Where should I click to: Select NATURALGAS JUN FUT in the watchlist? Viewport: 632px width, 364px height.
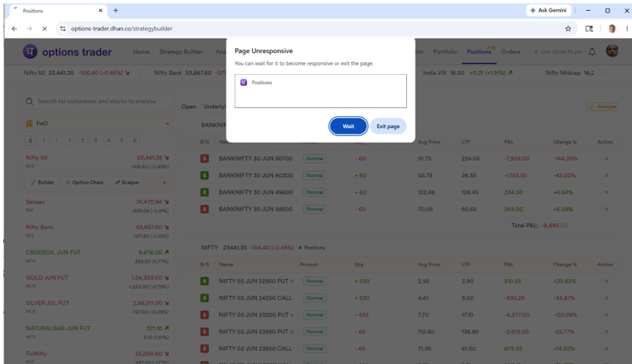pos(97,332)
